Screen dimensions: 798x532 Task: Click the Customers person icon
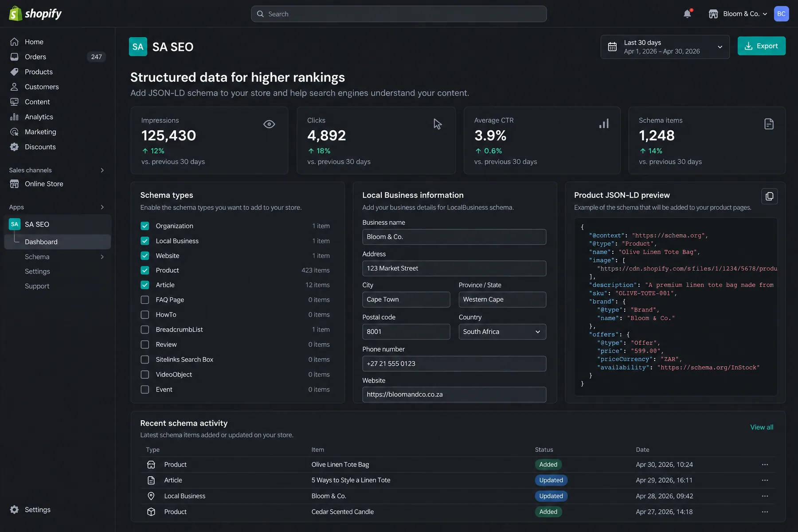15,87
